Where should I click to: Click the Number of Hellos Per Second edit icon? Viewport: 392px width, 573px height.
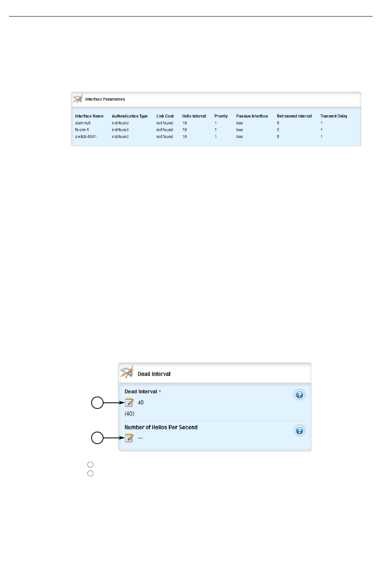(x=129, y=438)
